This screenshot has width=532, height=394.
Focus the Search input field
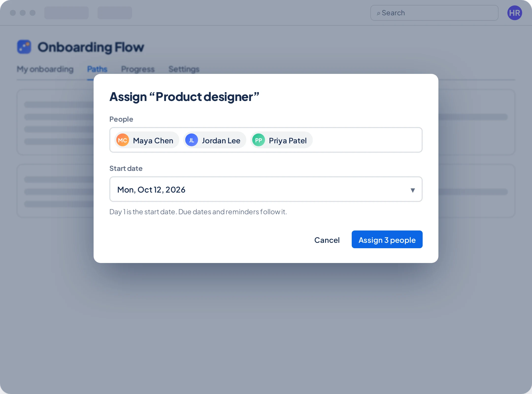pyautogui.click(x=434, y=13)
